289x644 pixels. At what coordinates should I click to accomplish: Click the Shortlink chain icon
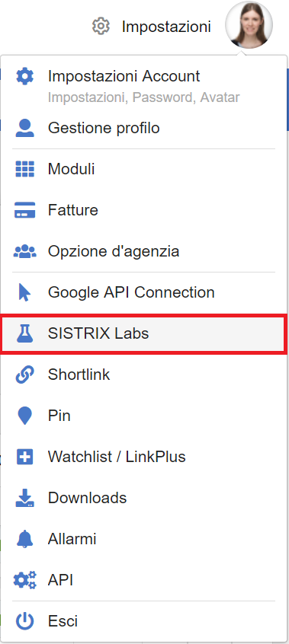pos(24,375)
